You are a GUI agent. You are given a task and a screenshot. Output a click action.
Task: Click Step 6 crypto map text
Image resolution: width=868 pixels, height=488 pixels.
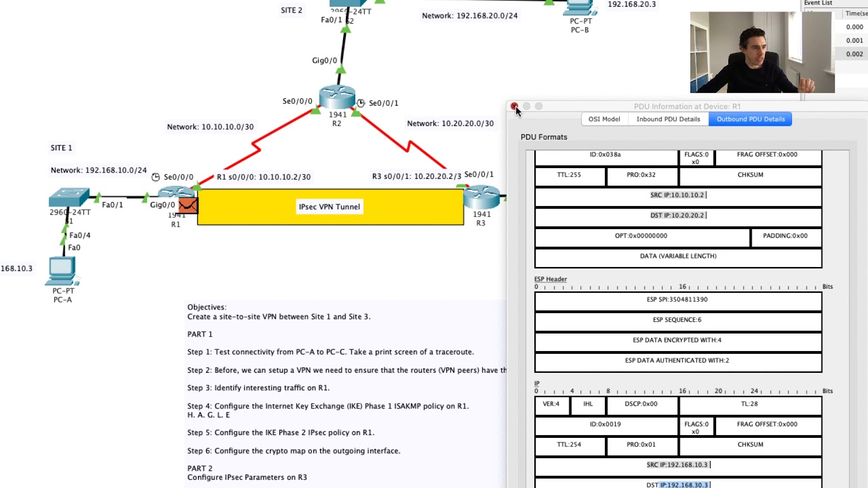(x=294, y=451)
